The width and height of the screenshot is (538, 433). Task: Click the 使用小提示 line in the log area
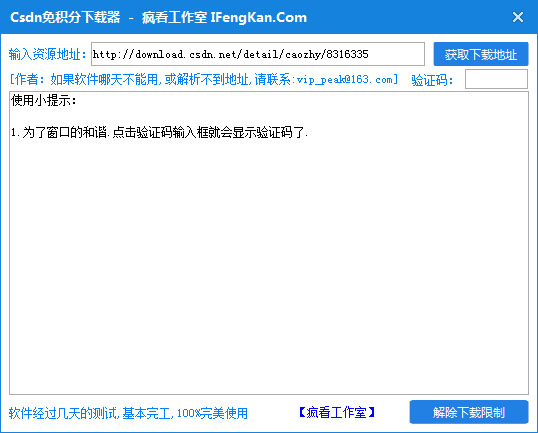coord(43,101)
